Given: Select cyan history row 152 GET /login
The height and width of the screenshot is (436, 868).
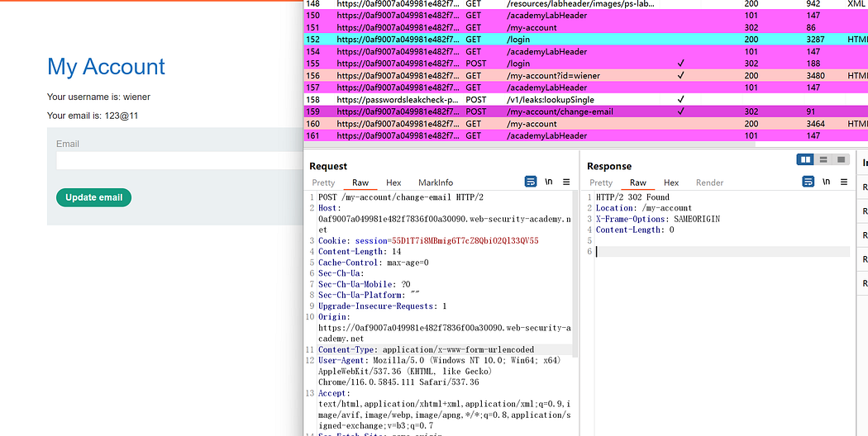Looking at the screenshot, I should (529, 39).
